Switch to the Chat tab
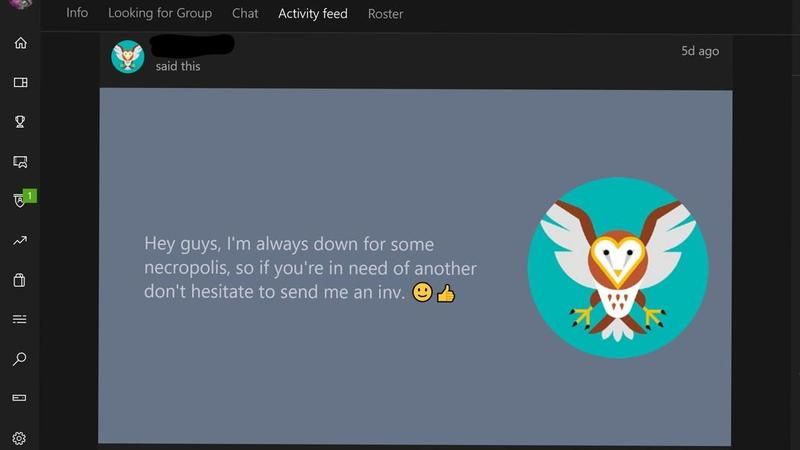 [x=245, y=13]
